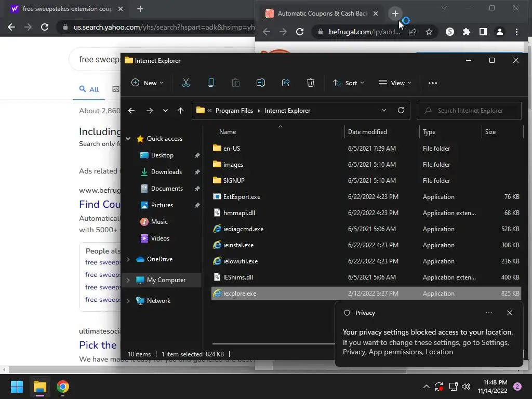Share befrugal page via address bar icon
The width and height of the screenshot is (532, 399).
tap(413, 32)
